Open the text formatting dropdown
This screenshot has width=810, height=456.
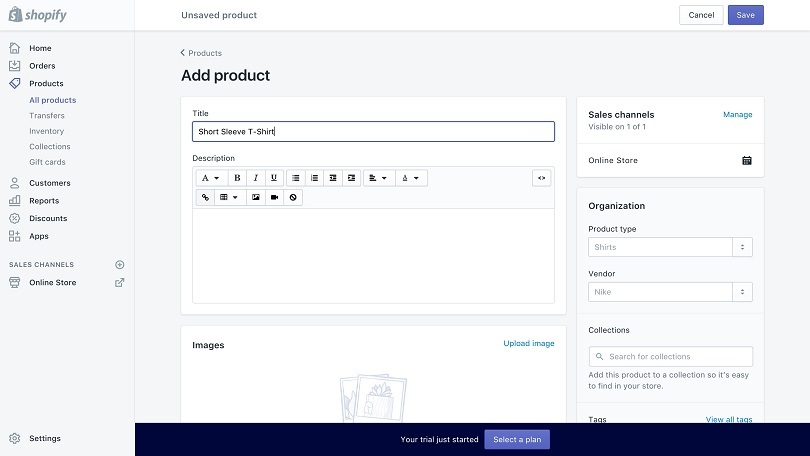pos(210,178)
